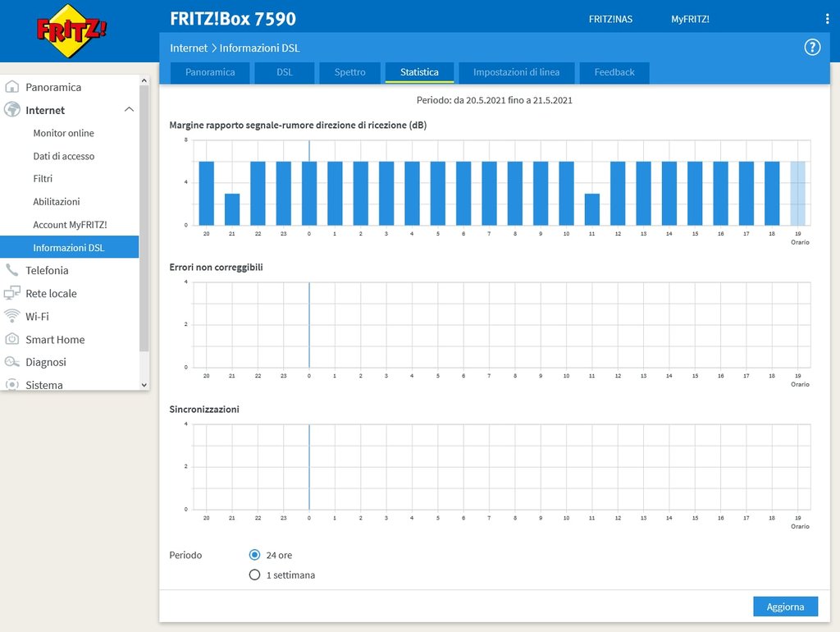Switch to the DSL tab
Screen dimensions: 840x632
(x=285, y=72)
